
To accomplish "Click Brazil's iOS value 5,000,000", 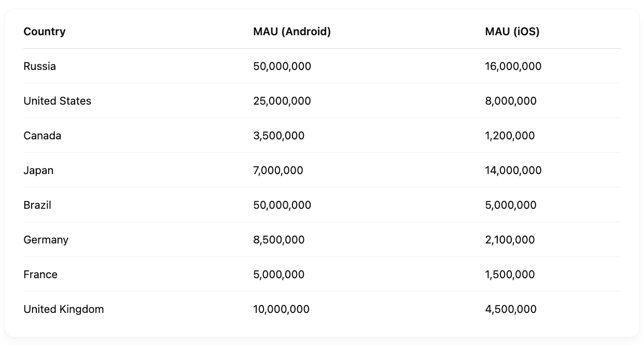I will (511, 205).
